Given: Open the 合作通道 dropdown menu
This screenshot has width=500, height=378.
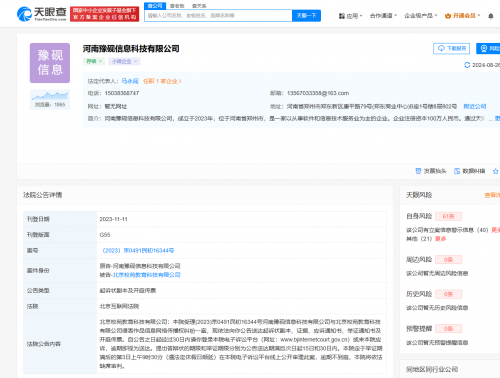Looking at the screenshot, I should point(383,16).
